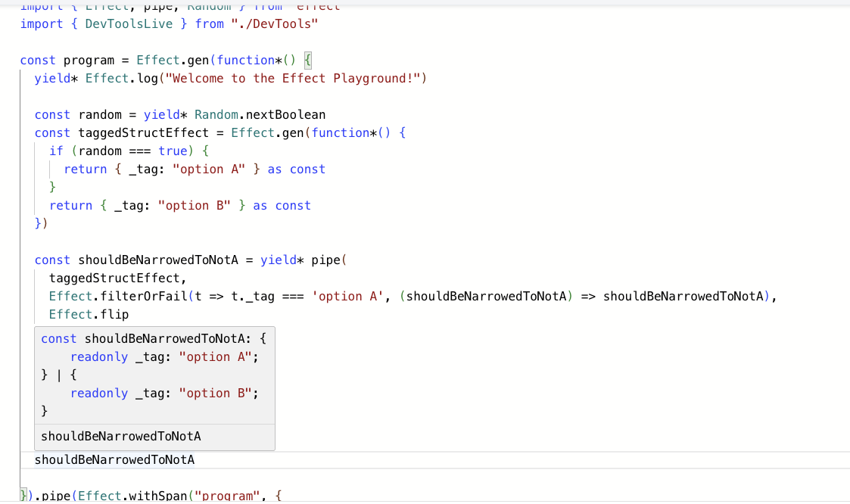Click the "Welcome to the Effect Playground!" string
Screen dimensions: 850x504
pos(293,79)
